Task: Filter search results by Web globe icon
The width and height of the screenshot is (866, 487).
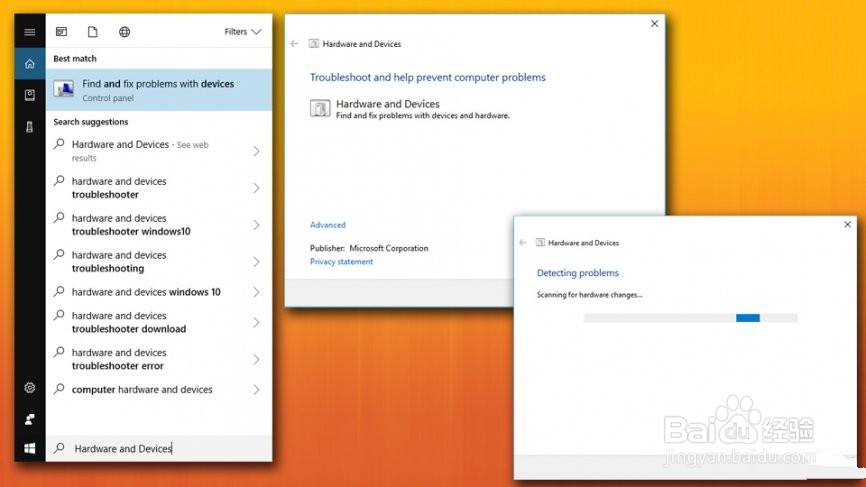Action: coord(125,32)
